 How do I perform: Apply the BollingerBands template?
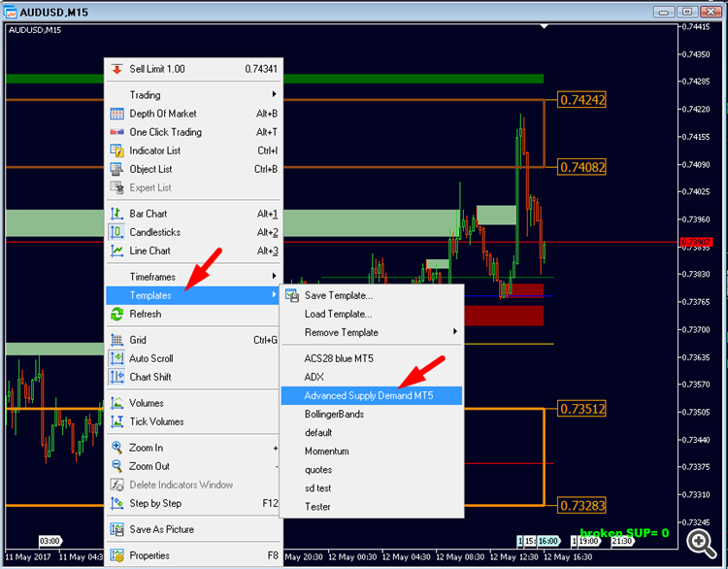[x=372, y=415]
